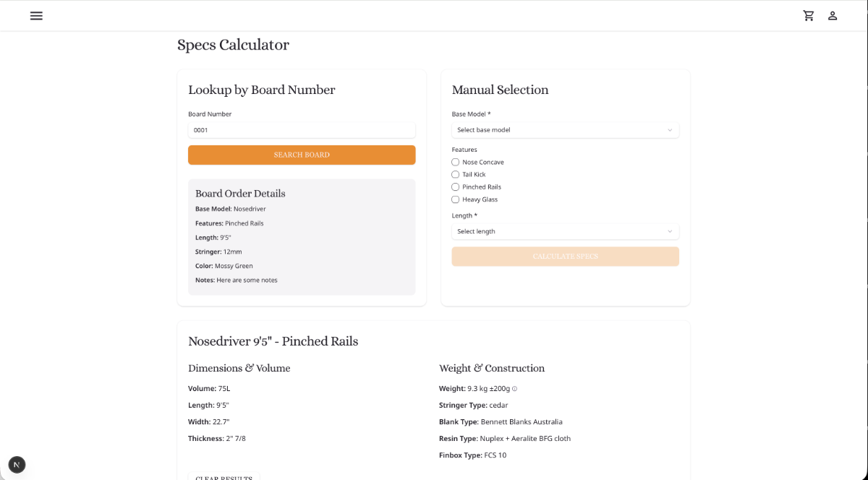Click the weight tolerance info icon
The width and height of the screenshot is (868, 480).
pyautogui.click(x=514, y=388)
